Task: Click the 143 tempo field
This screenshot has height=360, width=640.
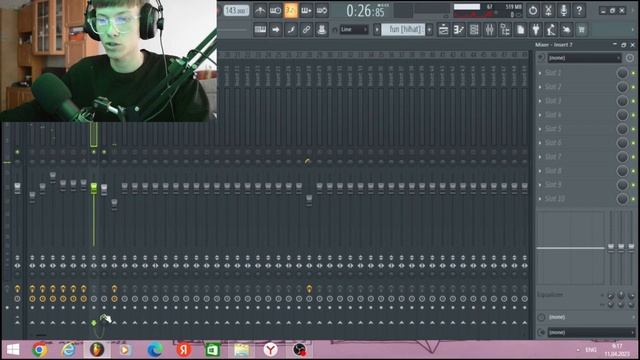Action: 236,11
